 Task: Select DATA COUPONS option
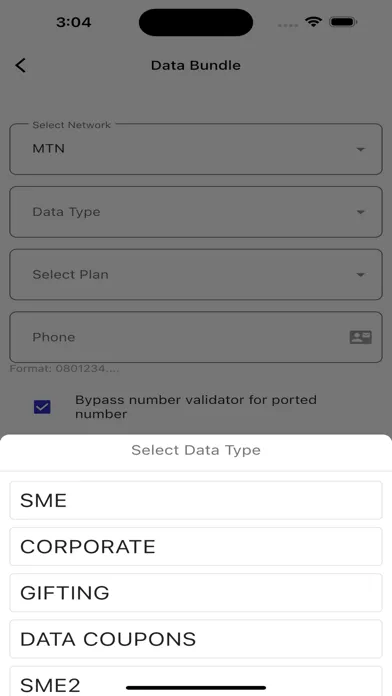point(196,639)
